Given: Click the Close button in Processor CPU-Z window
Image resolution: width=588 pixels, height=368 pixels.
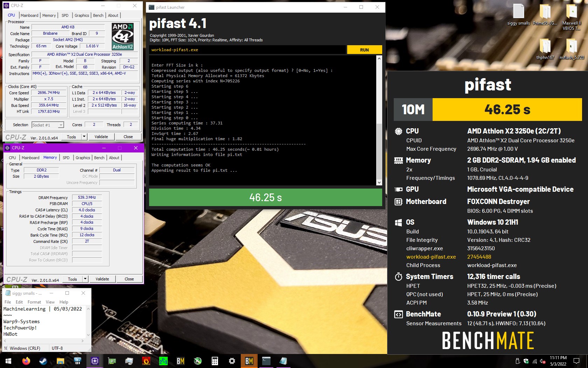Looking at the screenshot, I should (128, 137).
